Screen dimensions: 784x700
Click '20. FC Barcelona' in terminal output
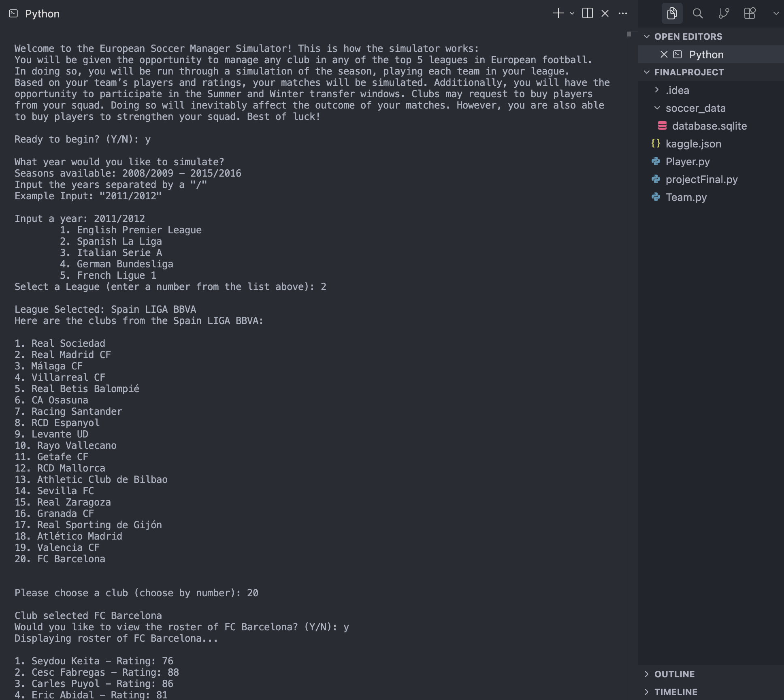pyautogui.click(x=60, y=559)
